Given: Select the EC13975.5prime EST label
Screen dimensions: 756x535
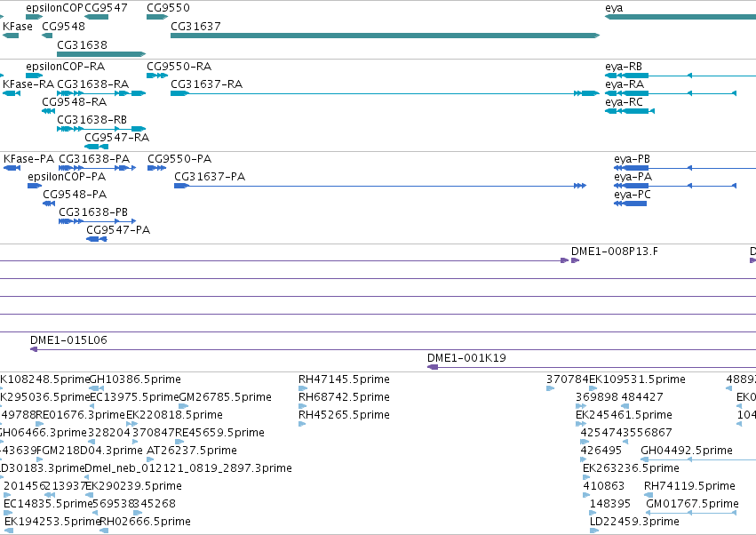Looking at the screenshot, I should coord(135,397).
